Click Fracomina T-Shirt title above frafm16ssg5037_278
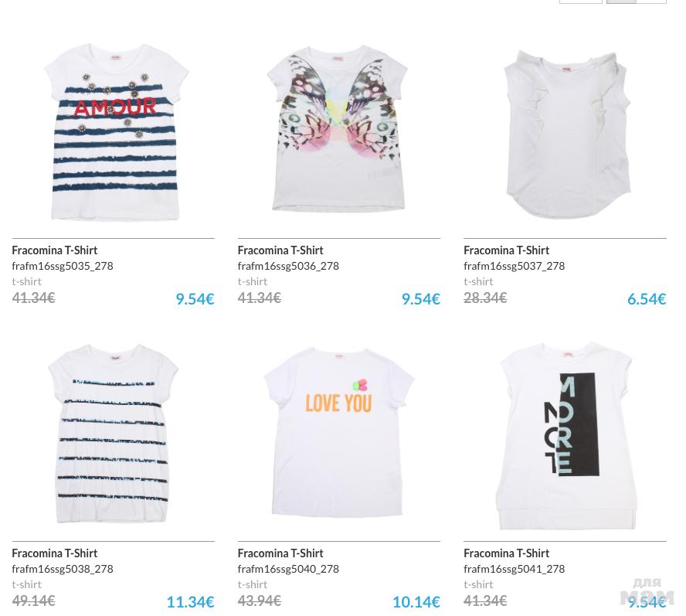This screenshot has height=616, width=686. [x=506, y=250]
